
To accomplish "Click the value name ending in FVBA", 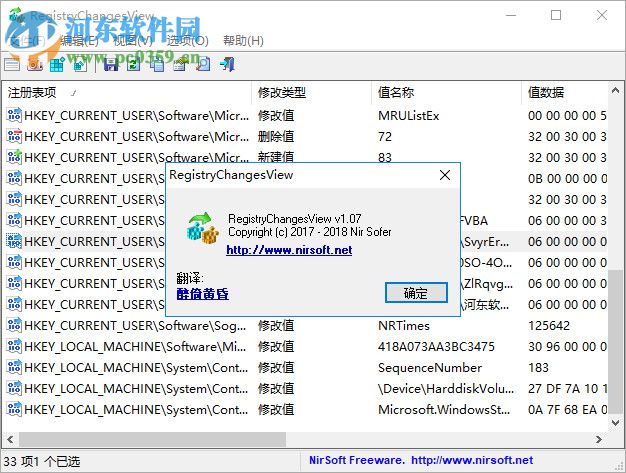I will pyautogui.click(x=474, y=220).
